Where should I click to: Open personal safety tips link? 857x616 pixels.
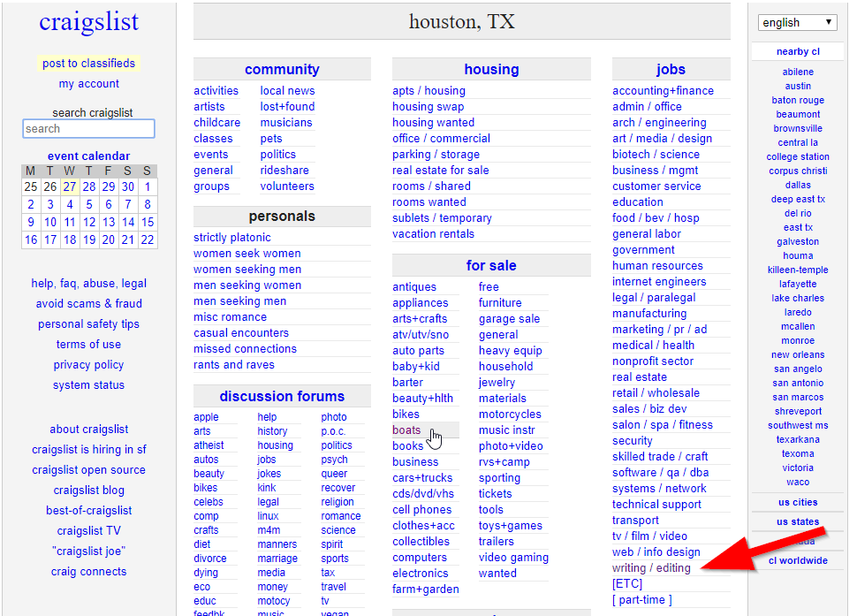(88, 324)
